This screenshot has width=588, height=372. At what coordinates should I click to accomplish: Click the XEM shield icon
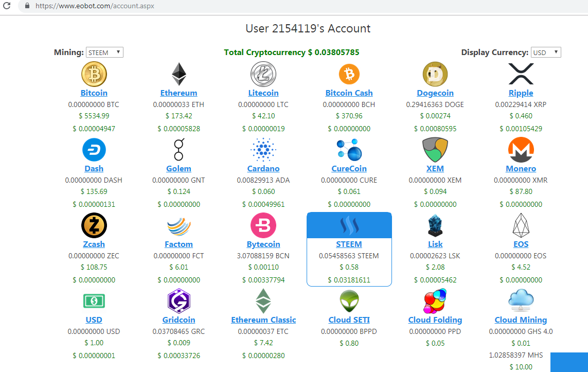(x=435, y=150)
